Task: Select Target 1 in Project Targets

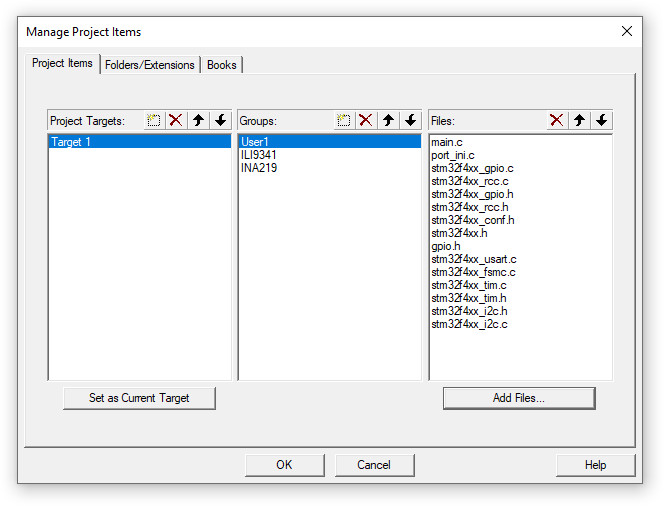Action: tap(140, 142)
